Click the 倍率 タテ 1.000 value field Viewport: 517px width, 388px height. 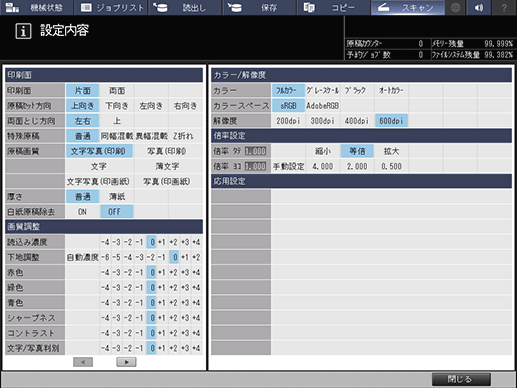255,151
